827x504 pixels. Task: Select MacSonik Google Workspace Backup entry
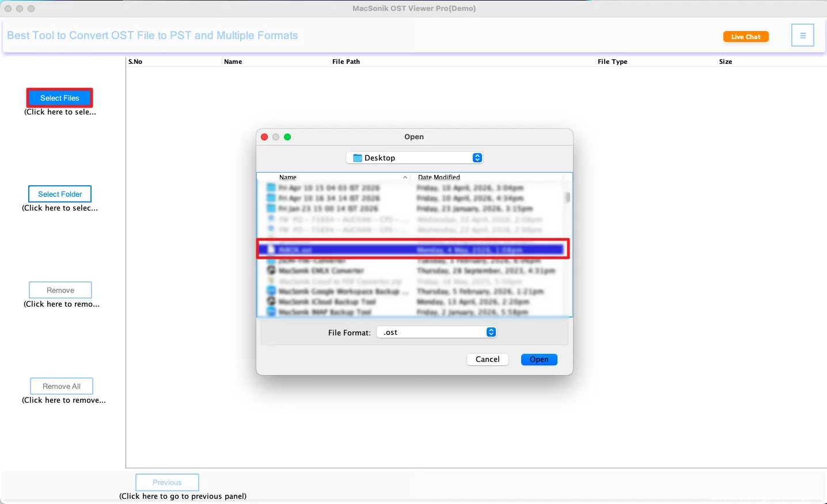click(411, 291)
